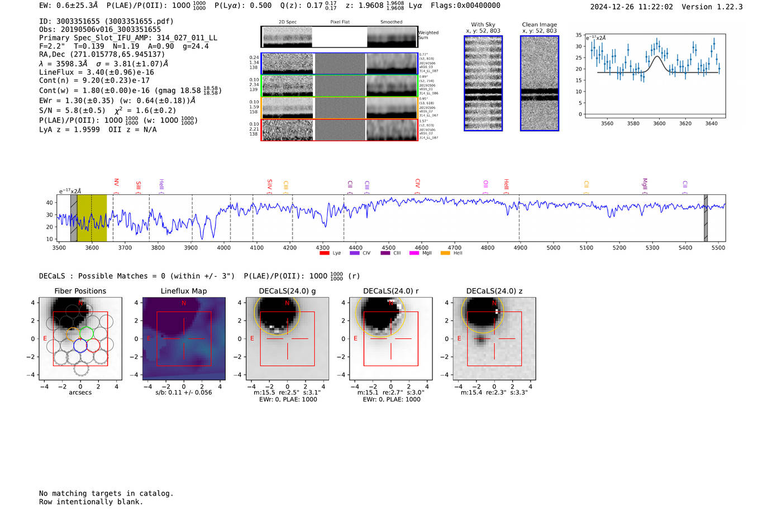This screenshot has width=782, height=532.
Task: Click the yellow highlighted region in spectrum
Action: coord(92,218)
